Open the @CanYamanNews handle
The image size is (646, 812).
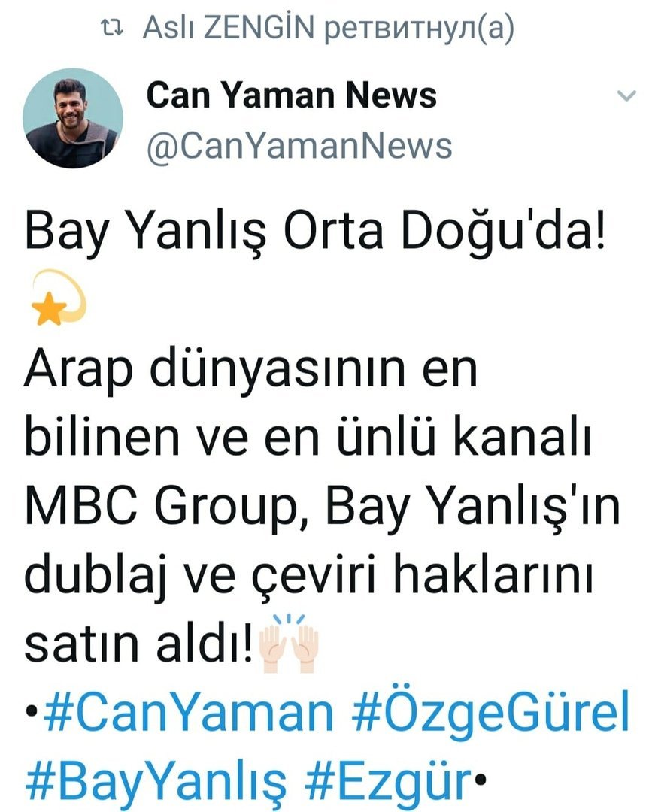pos(299,147)
